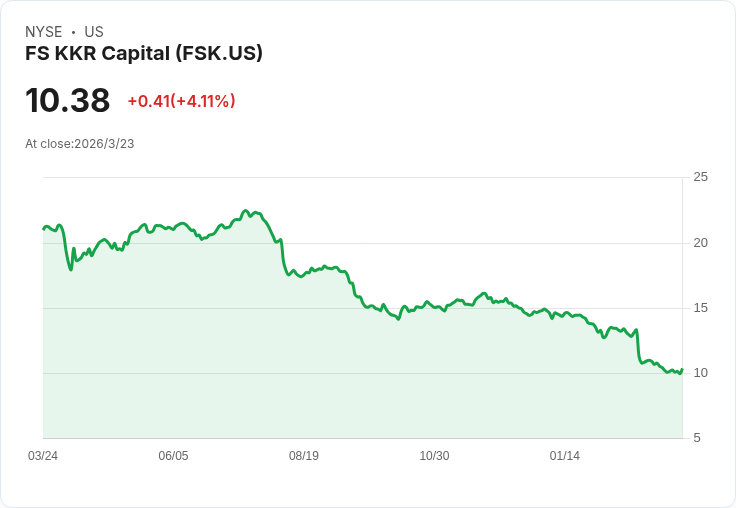Viewport: 736px width, 508px height.
Task: Select the 01/14 date axis label
Action: click(565, 456)
